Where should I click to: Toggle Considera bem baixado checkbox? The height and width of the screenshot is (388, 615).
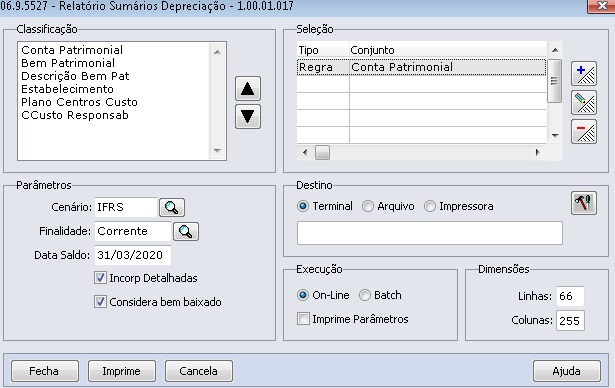click(x=100, y=302)
